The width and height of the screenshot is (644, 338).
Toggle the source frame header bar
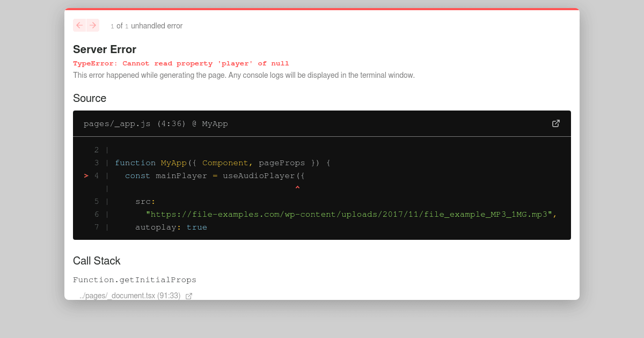[322, 123]
